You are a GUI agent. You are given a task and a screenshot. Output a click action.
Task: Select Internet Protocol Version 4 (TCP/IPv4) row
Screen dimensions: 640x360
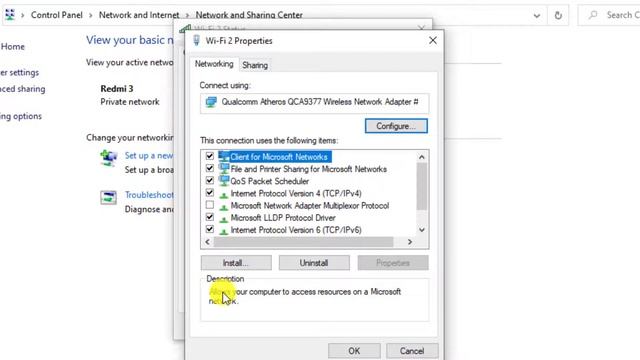coord(296,193)
